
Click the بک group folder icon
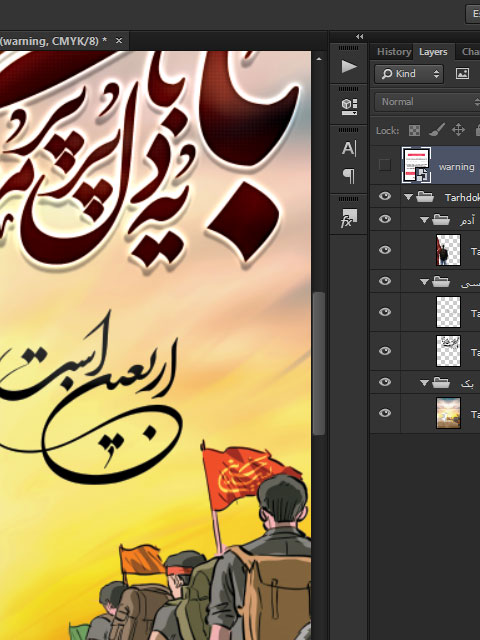pos(441,383)
